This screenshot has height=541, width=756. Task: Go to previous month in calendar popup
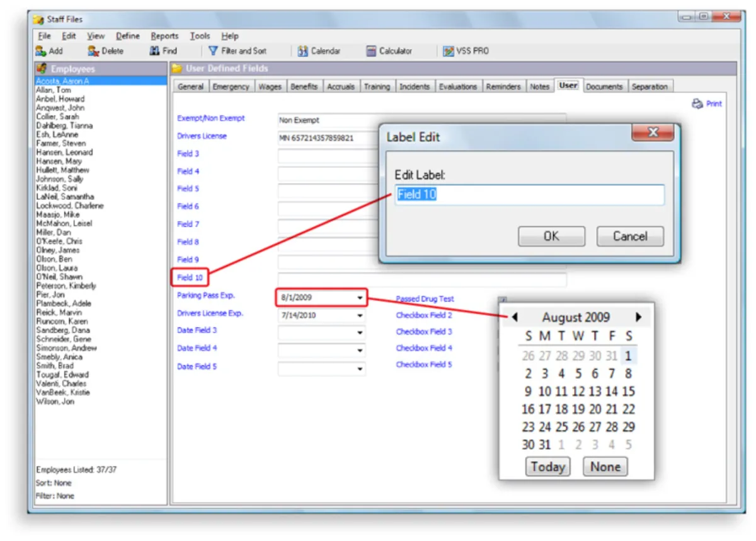[515, 317]
